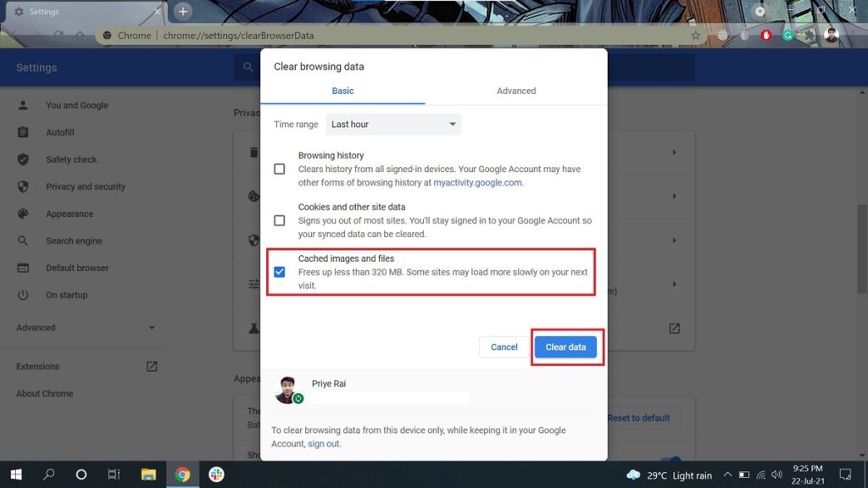Click the sign out link

point(323,444)
